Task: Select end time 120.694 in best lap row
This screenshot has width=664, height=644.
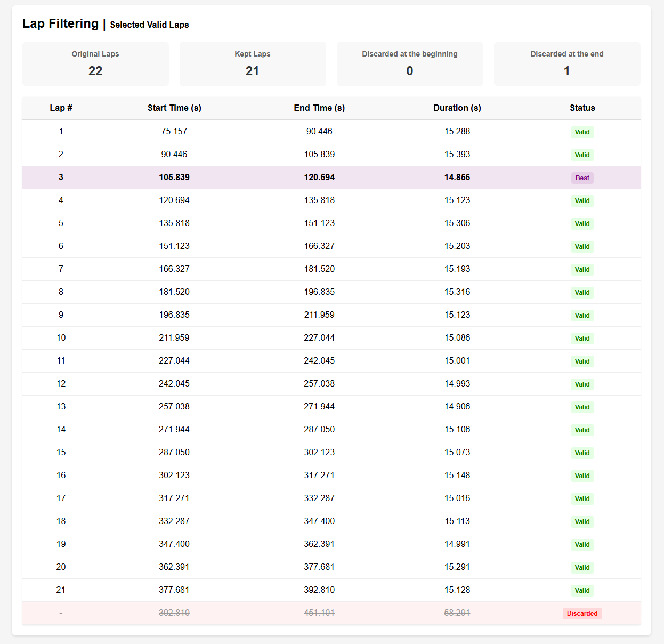Action: pos(319,178)
